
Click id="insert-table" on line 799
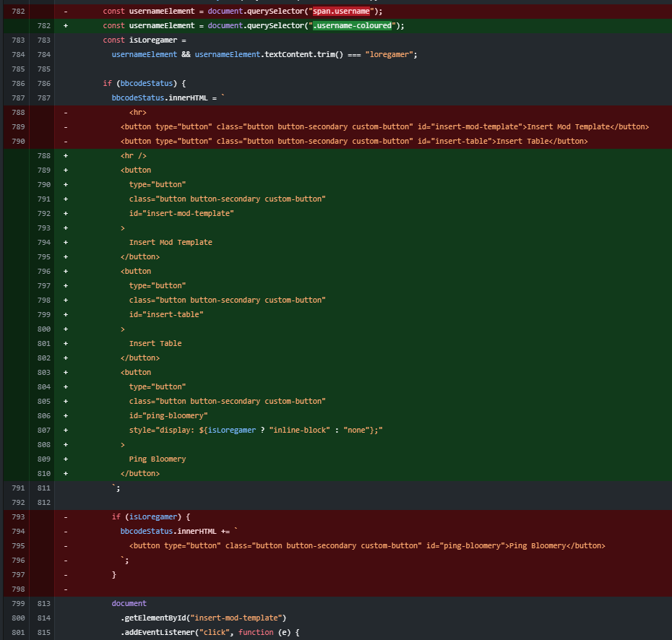[166, 314]
